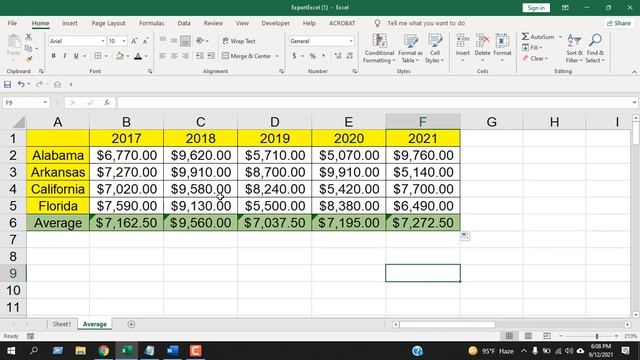Viewport: 640px width, 360px height.
Task: Click the Orientation text angle icon
Action: click(x=200, y=41)
